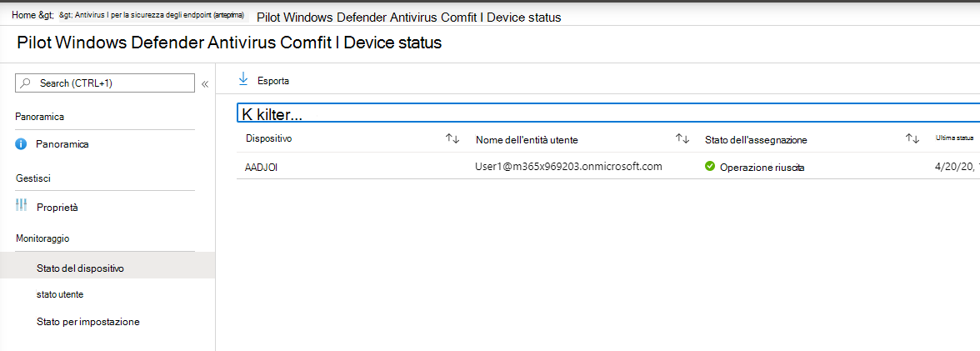Sort by Dispositivo using its arrows icon
This screenshot has height=351, width=980.
[452, 139]
